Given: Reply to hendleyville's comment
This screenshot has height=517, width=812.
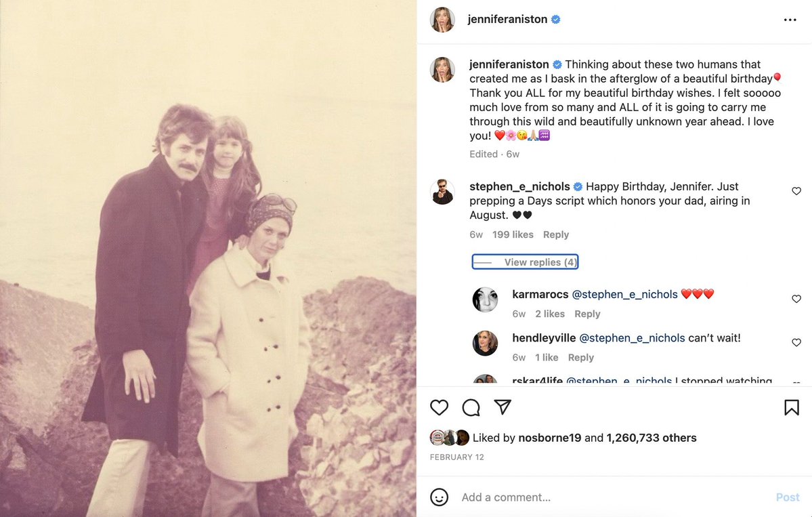Looking at the screenshot, I should click(581, 358).
